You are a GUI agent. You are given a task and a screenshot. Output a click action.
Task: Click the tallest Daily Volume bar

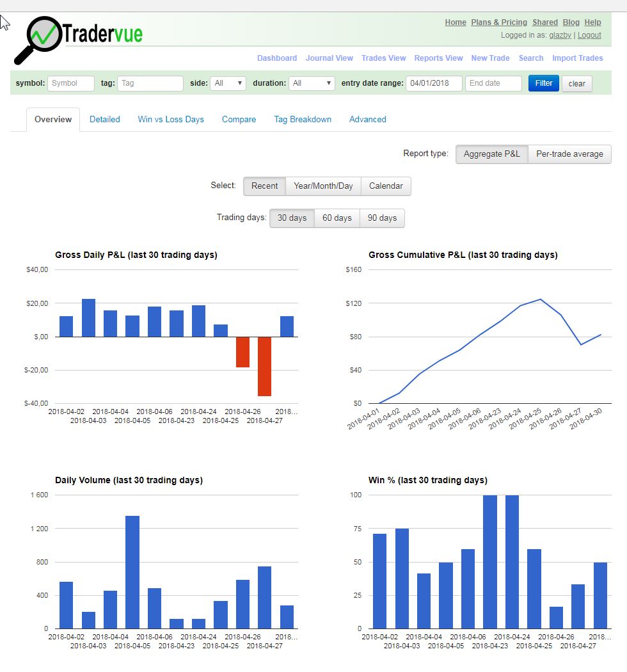(x=132, y=572)
